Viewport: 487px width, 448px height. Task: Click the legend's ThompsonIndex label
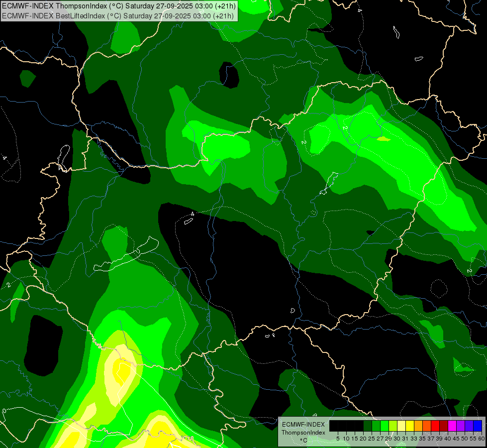pyautogui.click(x=303, y=433)
